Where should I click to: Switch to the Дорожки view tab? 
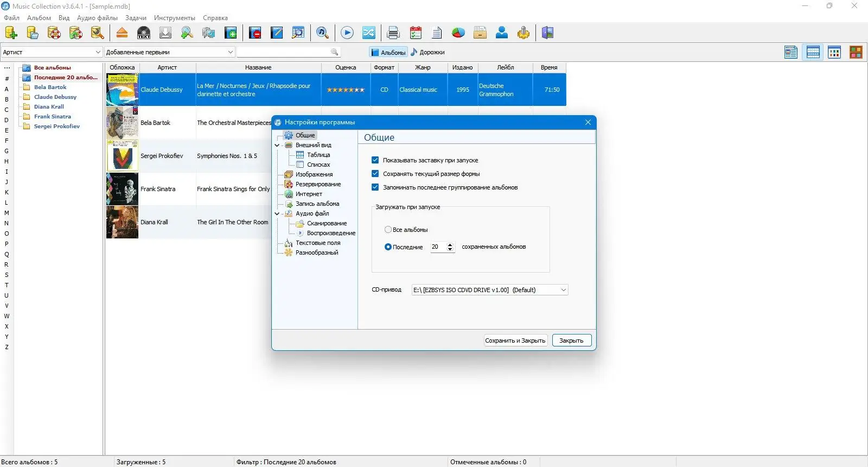pos(428,52)
